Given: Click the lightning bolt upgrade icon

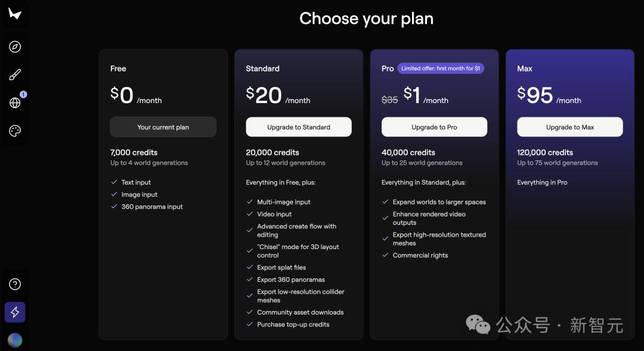Looking at the screenshot, I should tap(15, 312).
